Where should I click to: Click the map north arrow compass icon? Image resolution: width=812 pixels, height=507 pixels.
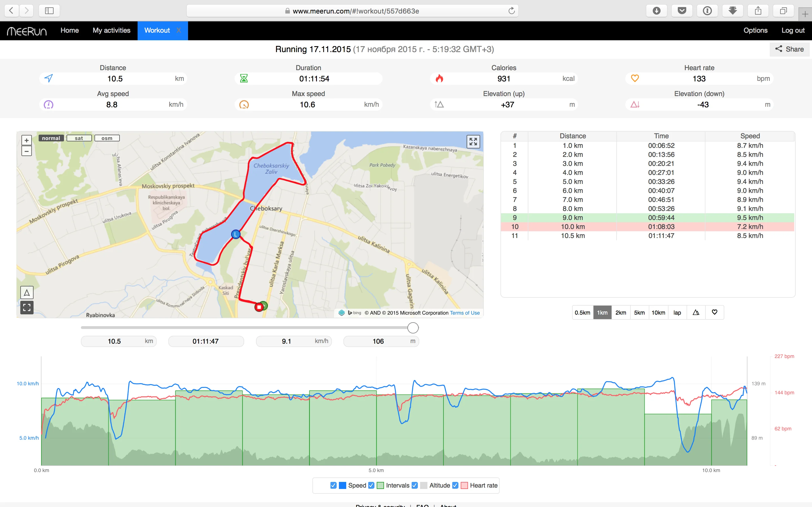(27, 293)
